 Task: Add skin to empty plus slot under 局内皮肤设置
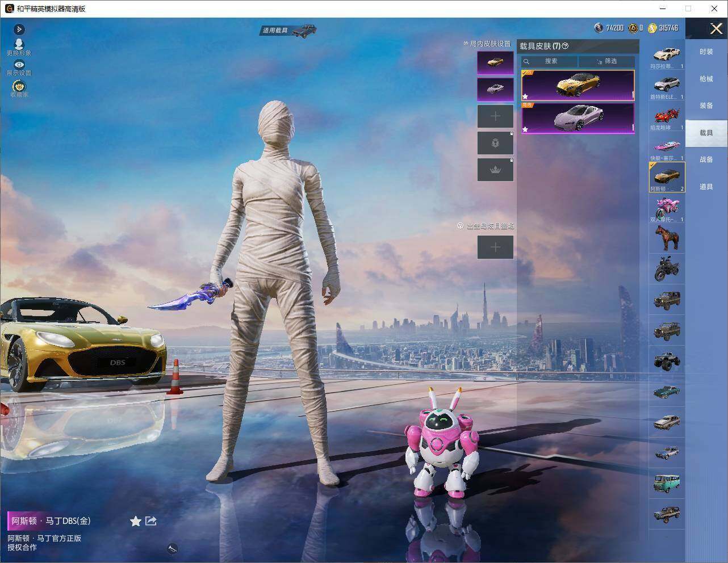pos(495,116)
